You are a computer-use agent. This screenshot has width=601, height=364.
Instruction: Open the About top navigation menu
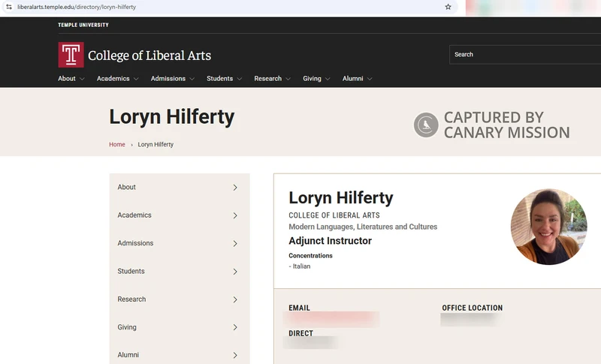point(67,79)
